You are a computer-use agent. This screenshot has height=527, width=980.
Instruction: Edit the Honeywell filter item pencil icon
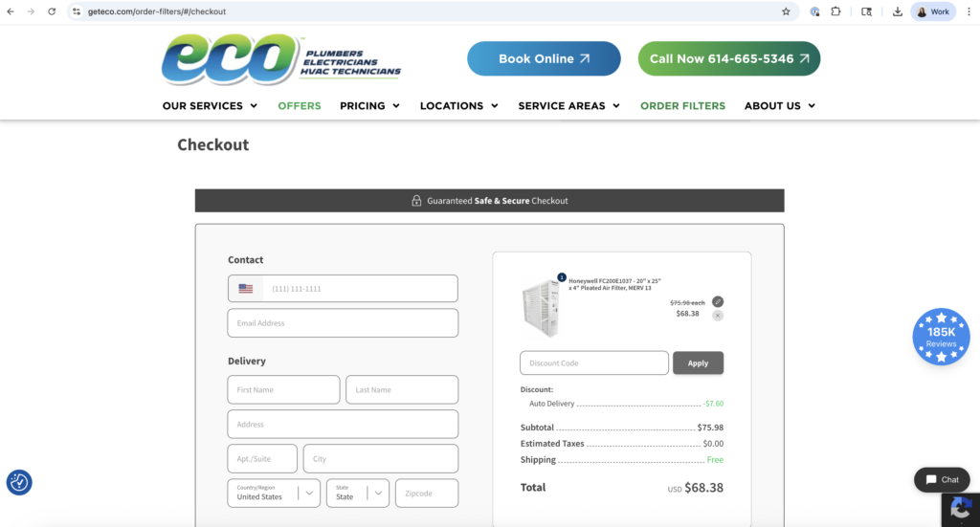tap(718, 301)
